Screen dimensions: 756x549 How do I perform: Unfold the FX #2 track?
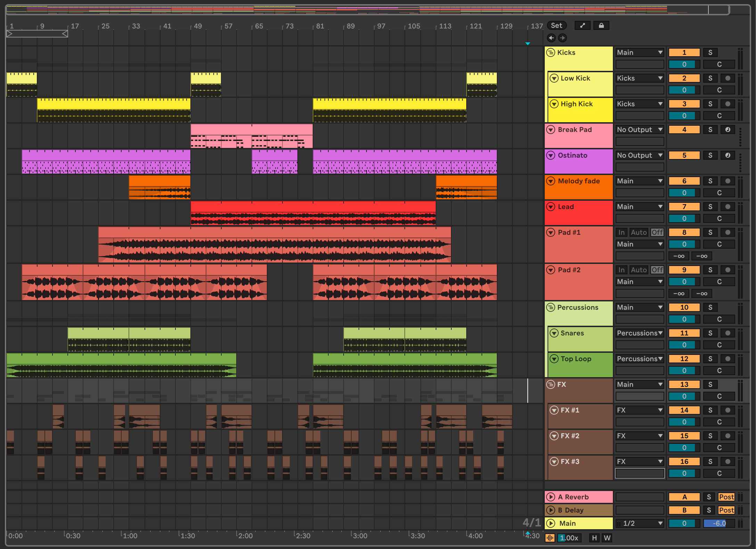coord(554,436)
